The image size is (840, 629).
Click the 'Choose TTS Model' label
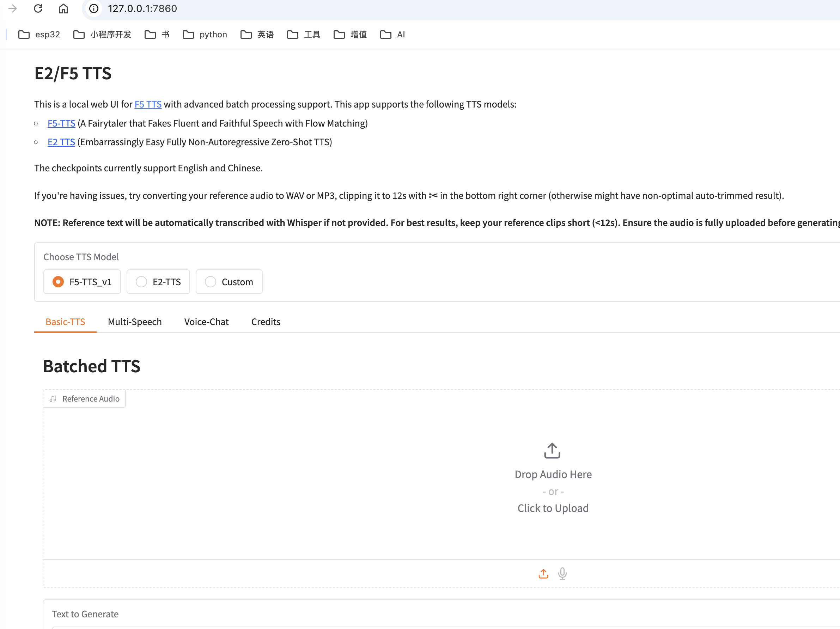coord(81,257)
